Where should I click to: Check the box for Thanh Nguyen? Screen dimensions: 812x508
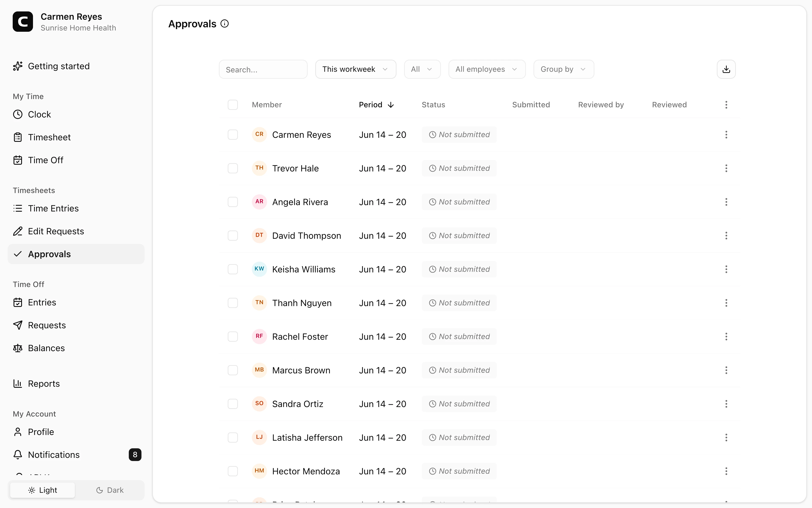pyautogui.click(x=233, y=303)
